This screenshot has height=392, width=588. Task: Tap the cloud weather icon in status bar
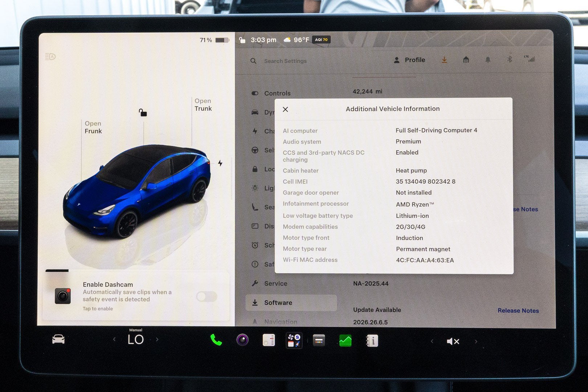click(287, 40)
